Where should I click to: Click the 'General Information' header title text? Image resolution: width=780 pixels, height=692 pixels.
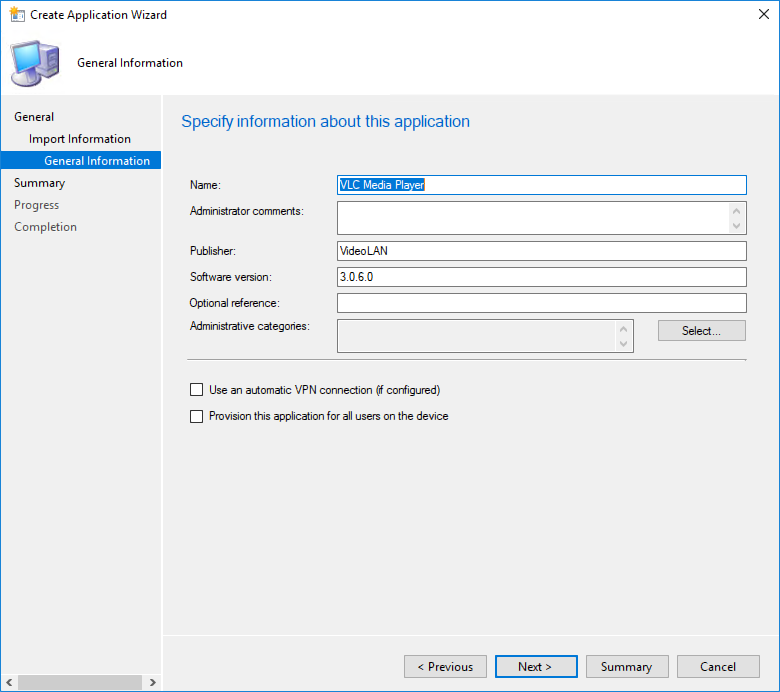click(130, 63)
